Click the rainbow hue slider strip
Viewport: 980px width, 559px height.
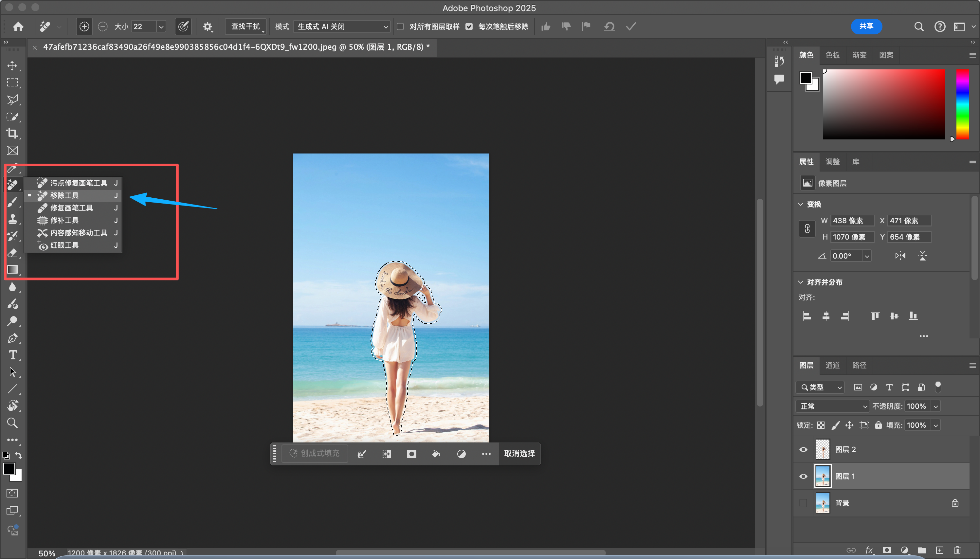tap(962, 104)
